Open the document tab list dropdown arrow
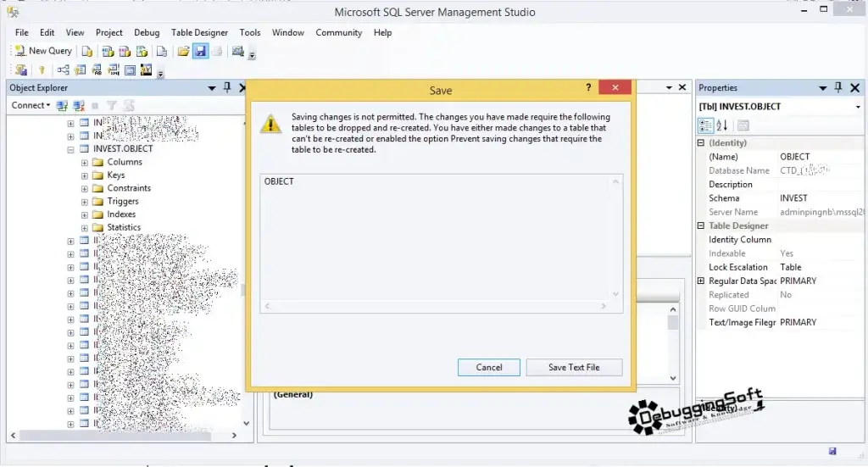This screenshot has height=467, width=868. [669, 87]
